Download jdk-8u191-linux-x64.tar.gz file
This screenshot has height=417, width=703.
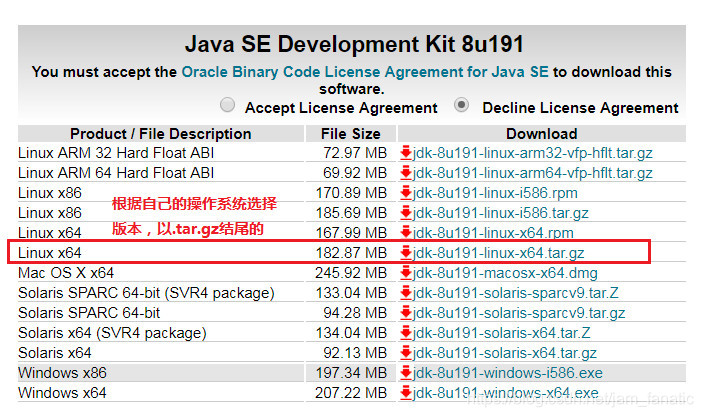click(x=498, y=253)
